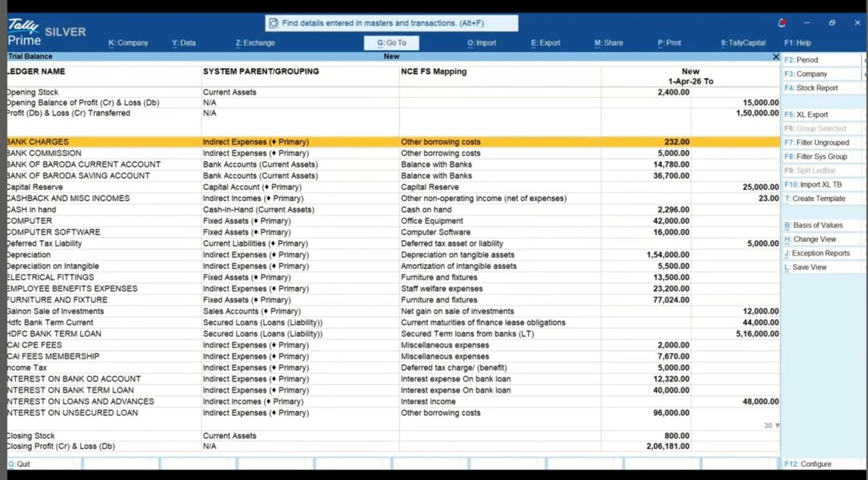
Task: Select INTEREST ON BANK OD ACCOUNT ledger
Action: [x=74, y=379]
